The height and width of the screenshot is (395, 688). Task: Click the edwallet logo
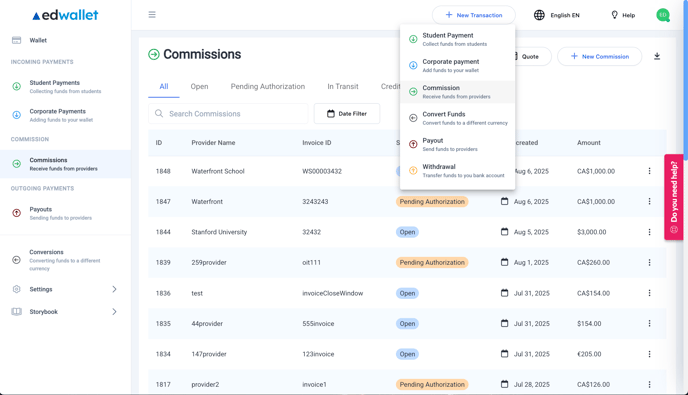point(65,15)
